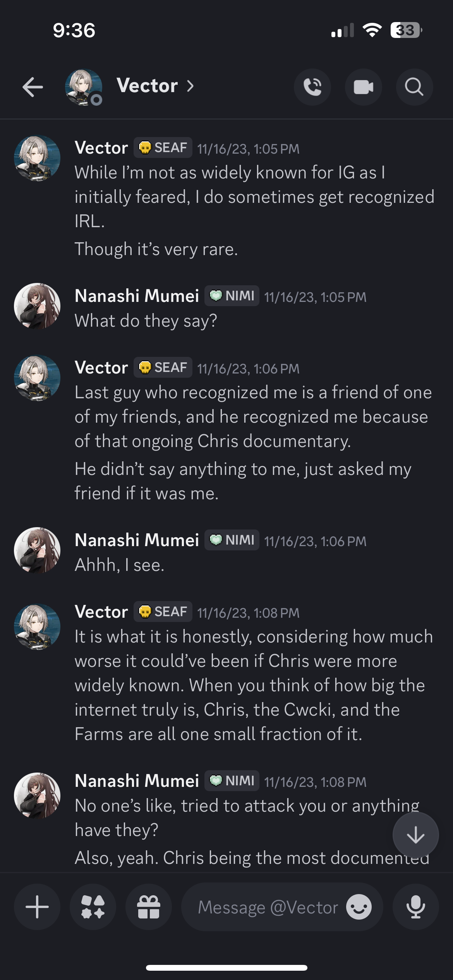
Task: Start a voice call with Vector
Action: pos(312,87)
